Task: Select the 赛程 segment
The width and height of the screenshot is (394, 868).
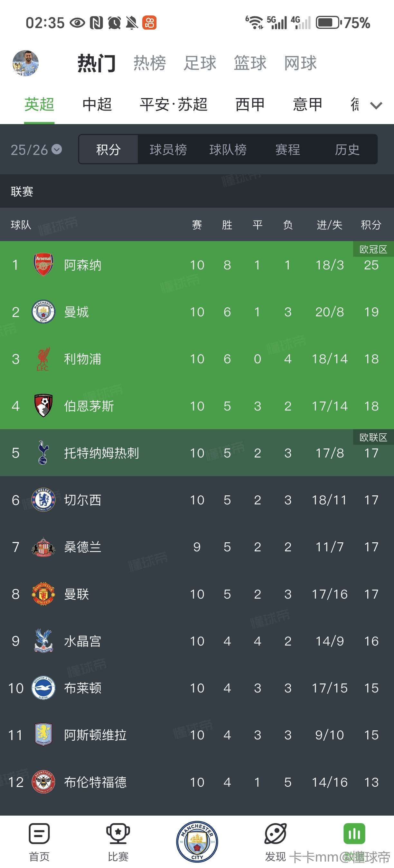Action: [288, 149]
